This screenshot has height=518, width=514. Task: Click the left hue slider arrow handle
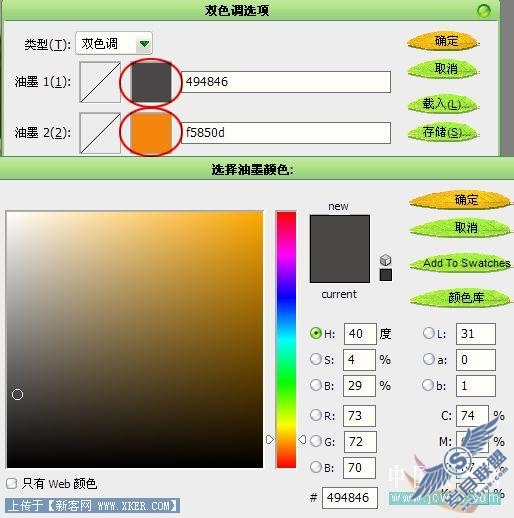[270, 440]
